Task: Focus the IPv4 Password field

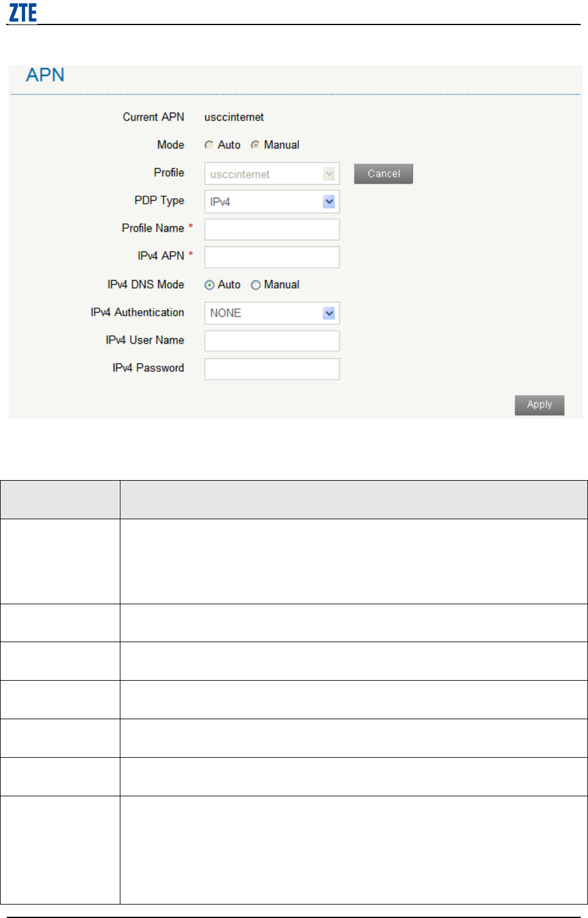Action: (x=272, y=369)
